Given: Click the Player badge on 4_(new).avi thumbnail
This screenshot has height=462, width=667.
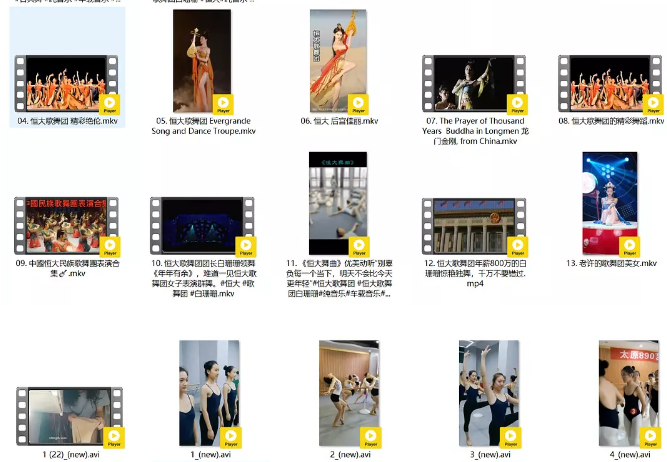Looking at the screenshot, I should (650, 438).
